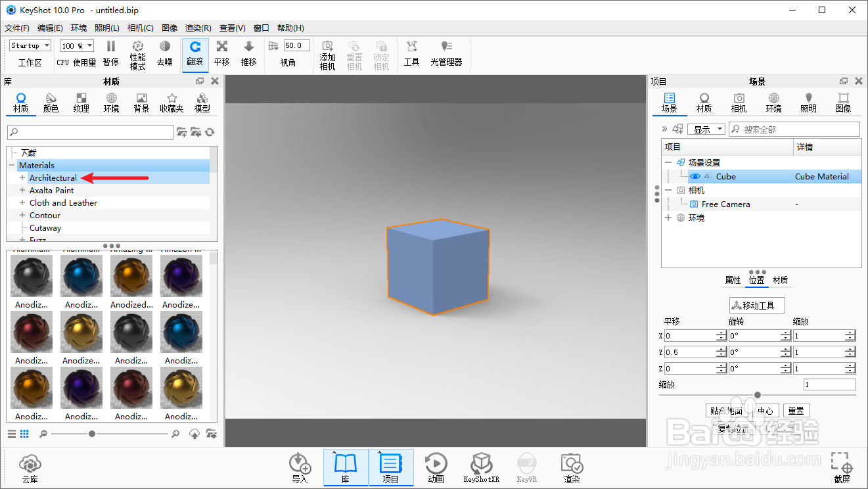Upload to cloud icon in the library footer
This screenshot has width=868, height=489.
pyautogui.click(x=194, y=434)
